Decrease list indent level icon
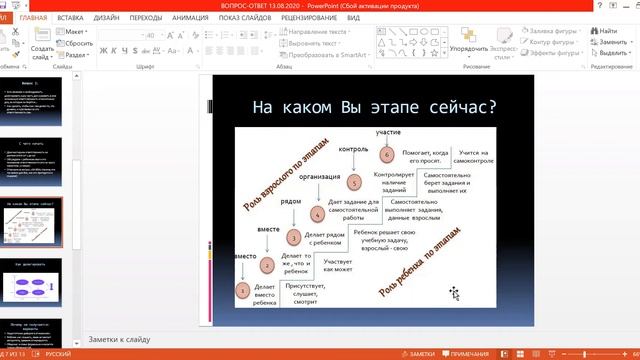 point(243,36)
